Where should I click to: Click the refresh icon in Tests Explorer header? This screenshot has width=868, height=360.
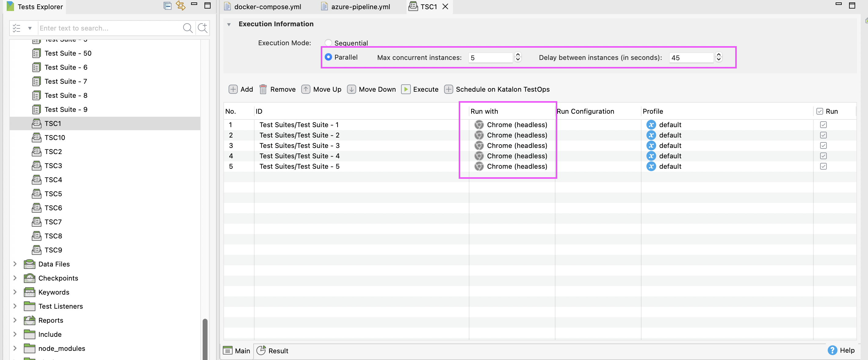[x=181, y=6]
